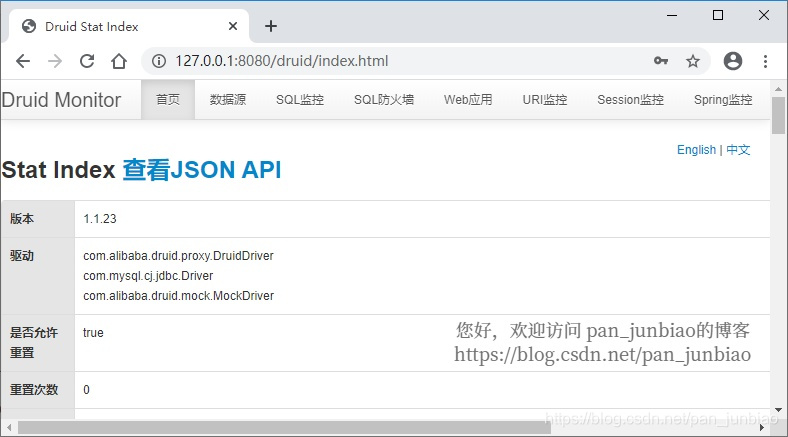Open the browser home page icon

coord(119,61)
